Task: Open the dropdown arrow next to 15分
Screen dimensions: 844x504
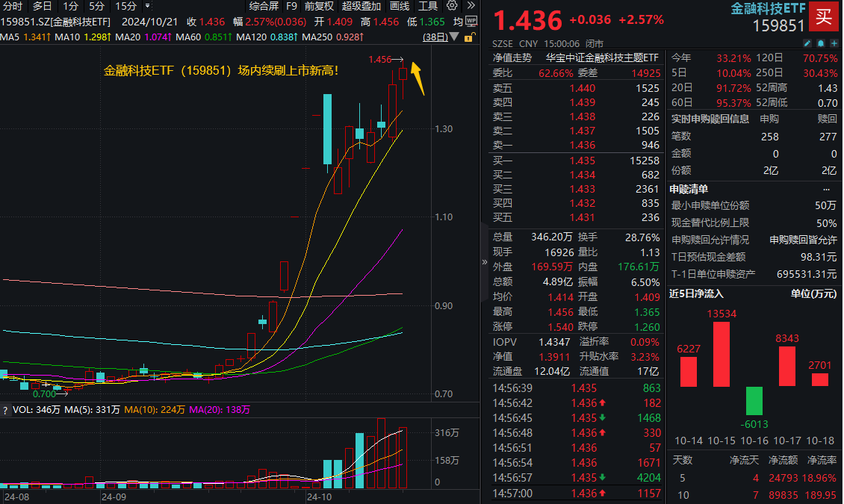Action: point(146,6)
